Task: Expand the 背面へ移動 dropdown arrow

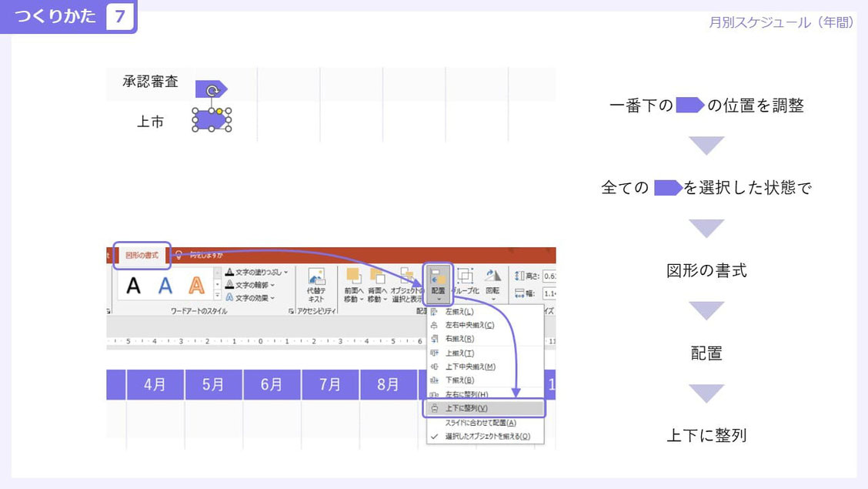Action: point(386,300)
